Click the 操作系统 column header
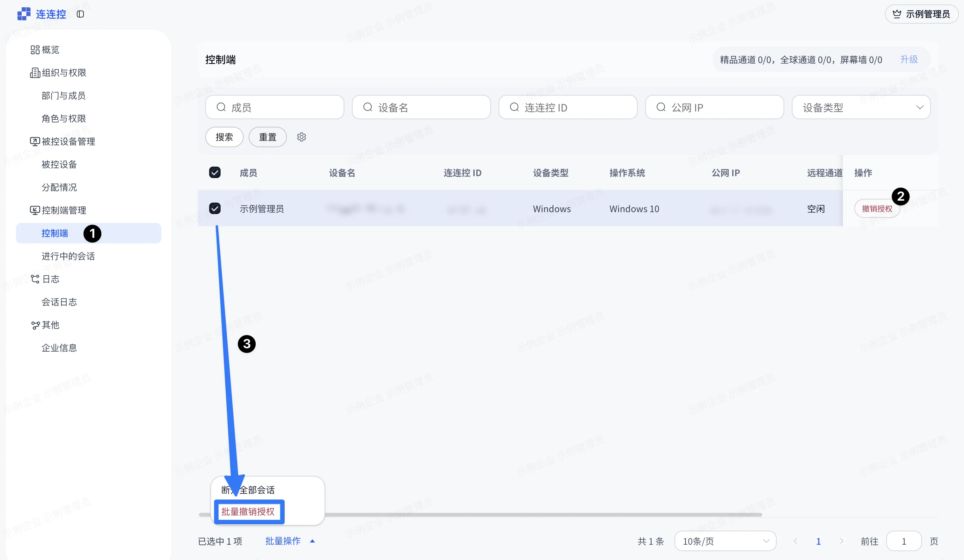Viewport: 964px width, 560px height. coord(627,173)
